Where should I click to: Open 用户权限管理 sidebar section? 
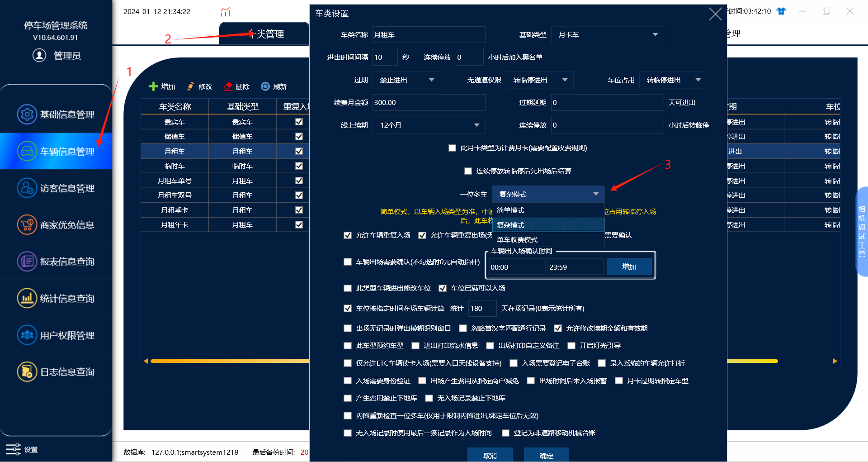point(56,335)
